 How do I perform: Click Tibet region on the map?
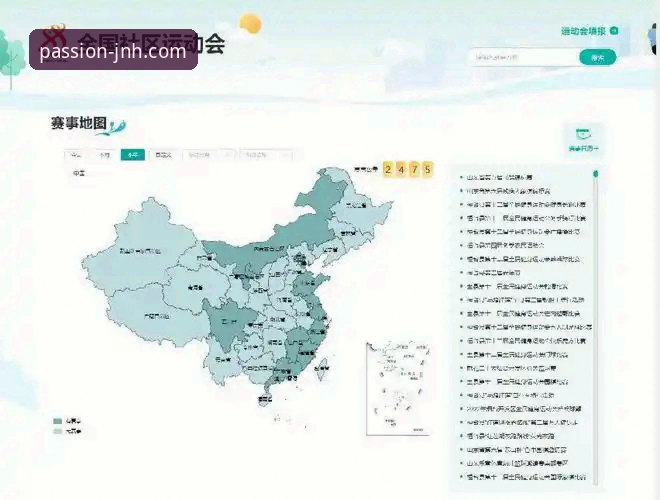tap(155, 316)
